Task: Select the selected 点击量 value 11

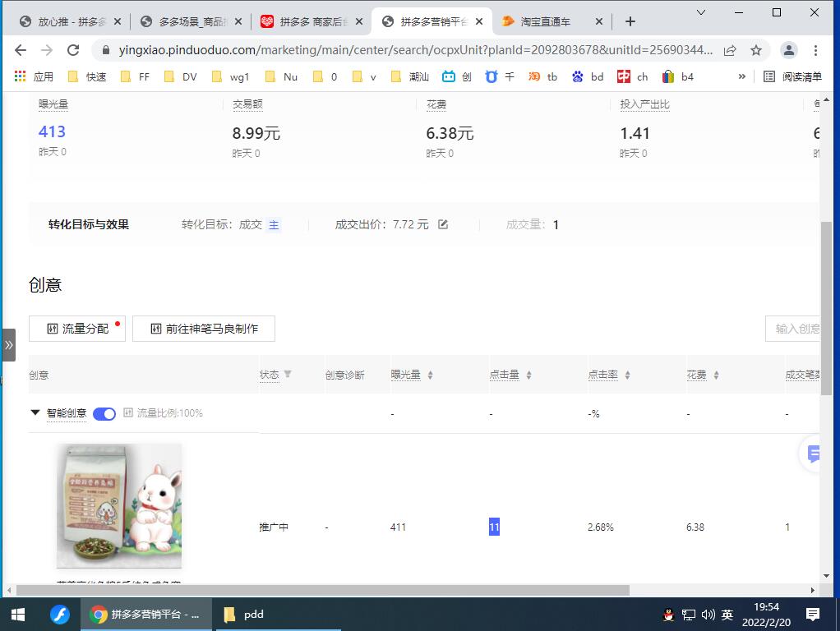Action: point(494,527)
